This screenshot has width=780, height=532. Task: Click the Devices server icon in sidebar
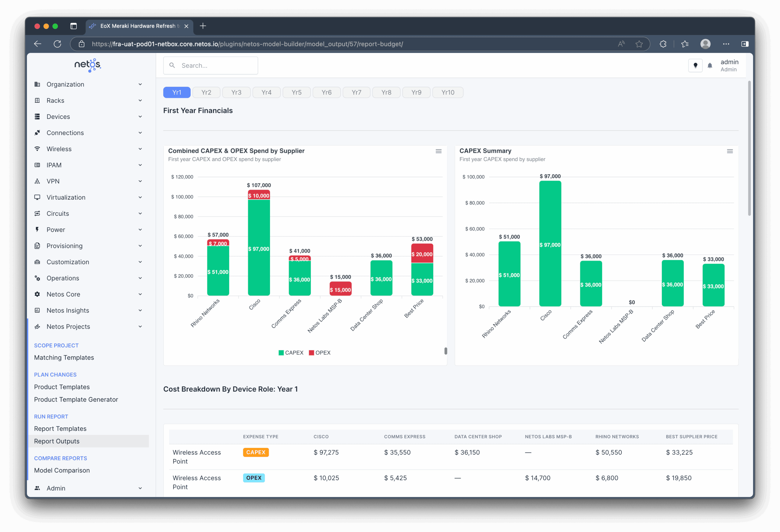tap(37, 116)
